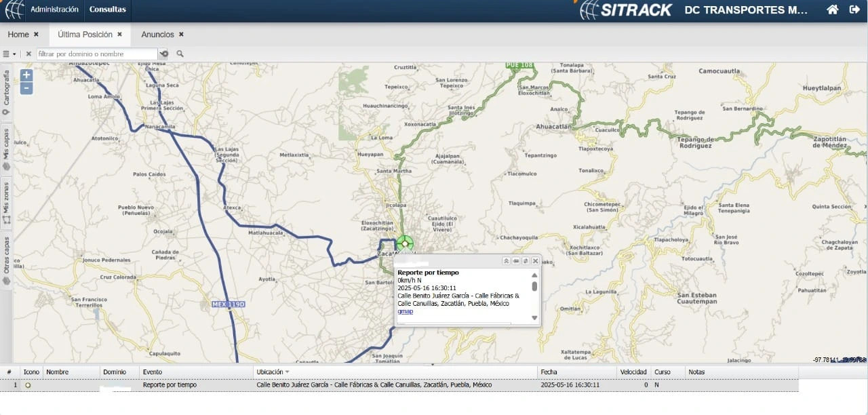868x415 pixels.
Task: Open the list menu dropdown arrow
Action: point(14,54)
